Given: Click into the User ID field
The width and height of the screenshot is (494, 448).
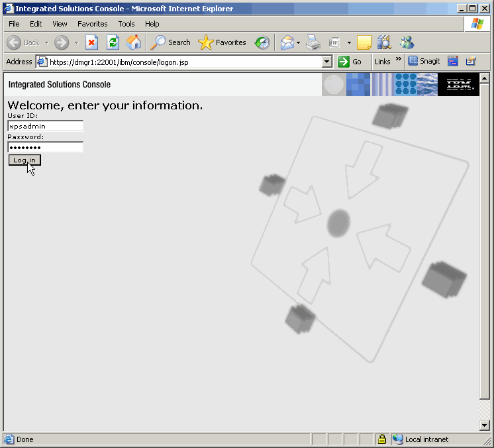Looking at the screenshot, I should [x=45, y=126].
